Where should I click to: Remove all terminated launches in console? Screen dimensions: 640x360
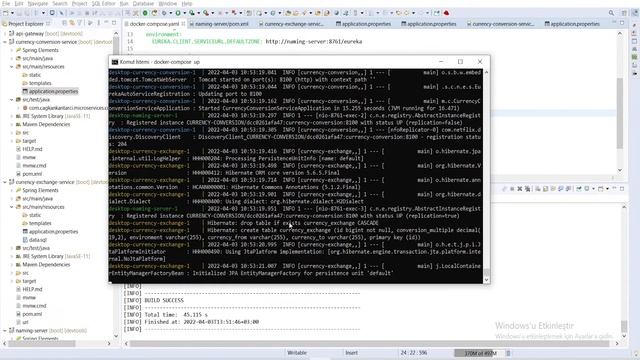tap(528, 189)
